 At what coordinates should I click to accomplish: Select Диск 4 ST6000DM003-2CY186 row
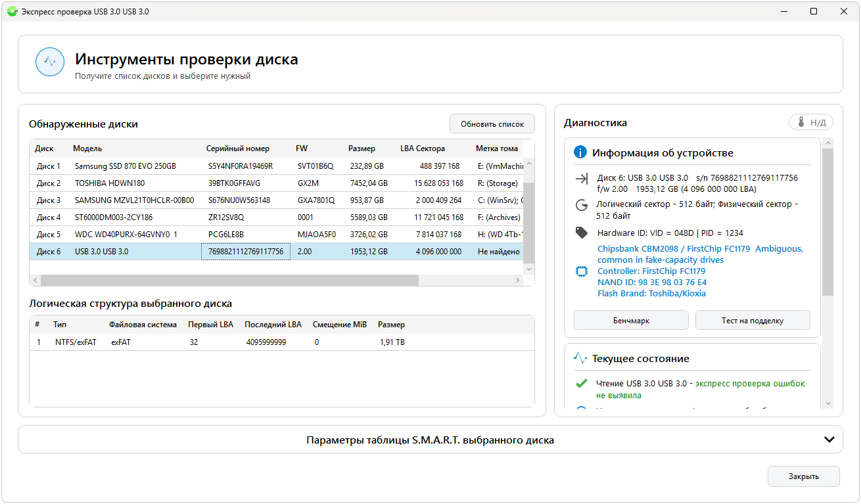pyautogui.click(x=277, y=218)
